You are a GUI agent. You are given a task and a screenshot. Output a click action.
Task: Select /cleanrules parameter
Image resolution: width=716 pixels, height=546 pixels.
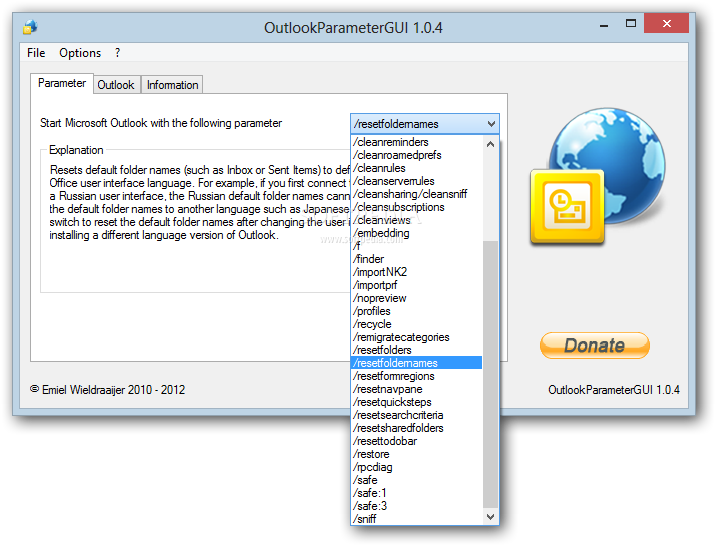tap(416, 168)
